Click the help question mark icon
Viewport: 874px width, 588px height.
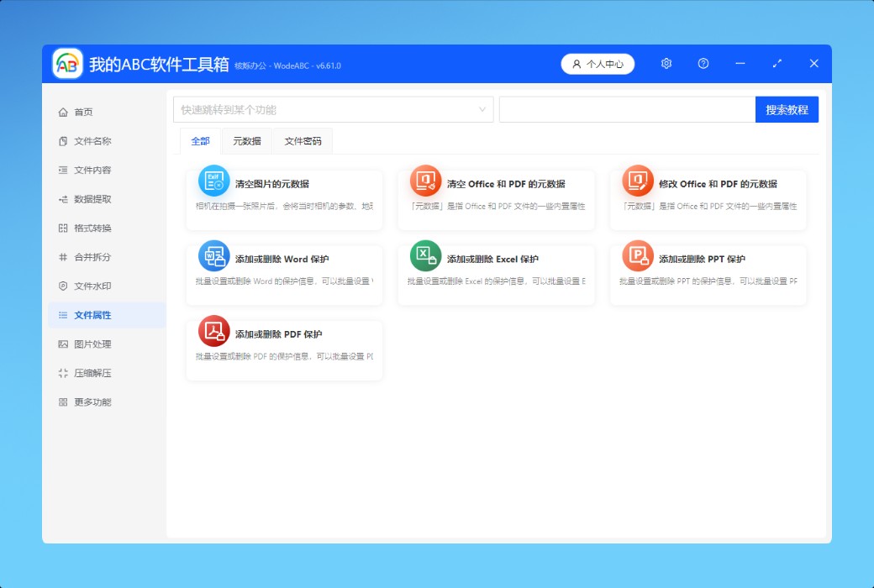(703, 64)
